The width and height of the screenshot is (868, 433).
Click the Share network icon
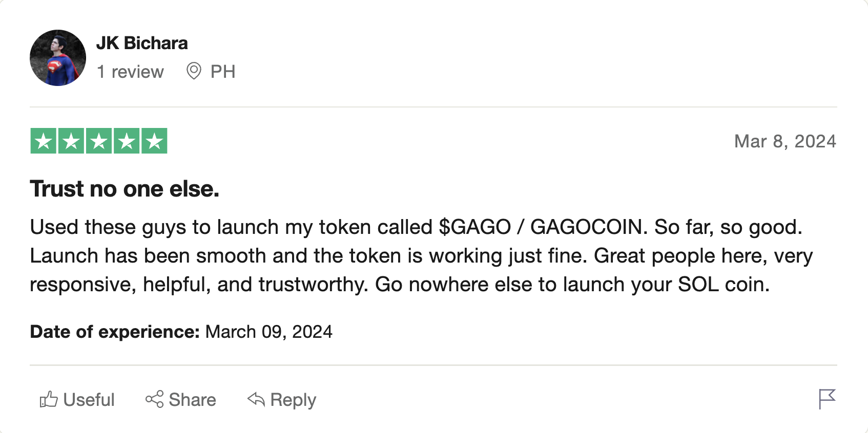(154, 399)
